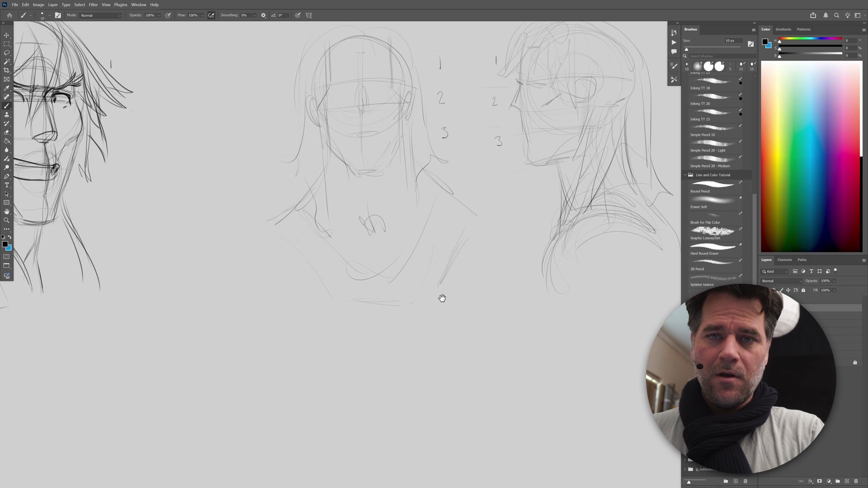Image resolution: width=868 pixels, height=488 pixels.
Task: Select the Lasso tool
Action: [x=6, y=53]
